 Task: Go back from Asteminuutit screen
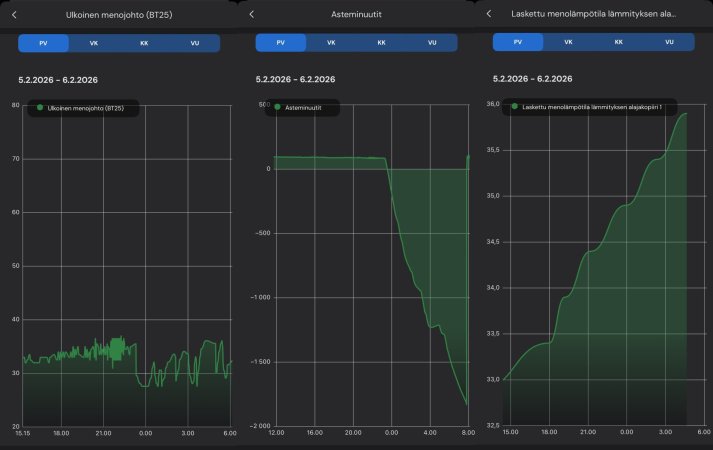[252, 14]
